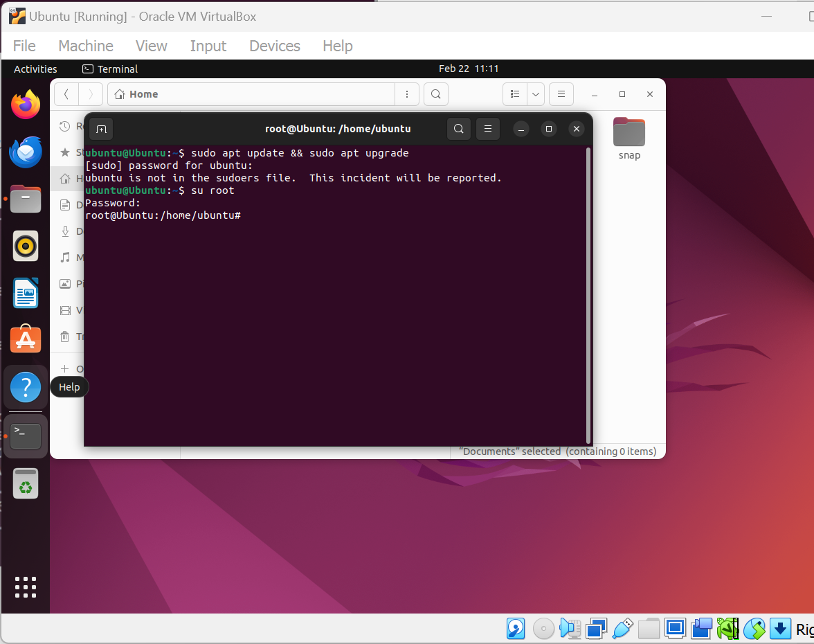Screen dimensions: 814x644
Task: Show Applications grid
Action: coord(26,587)
